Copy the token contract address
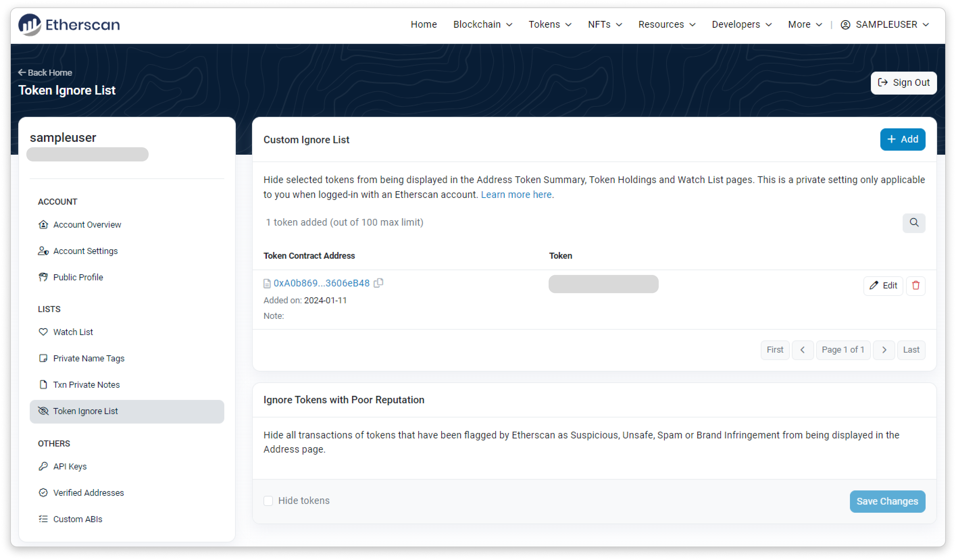Image resolution: width=956 pixels, height=560 pixels. 378,283
